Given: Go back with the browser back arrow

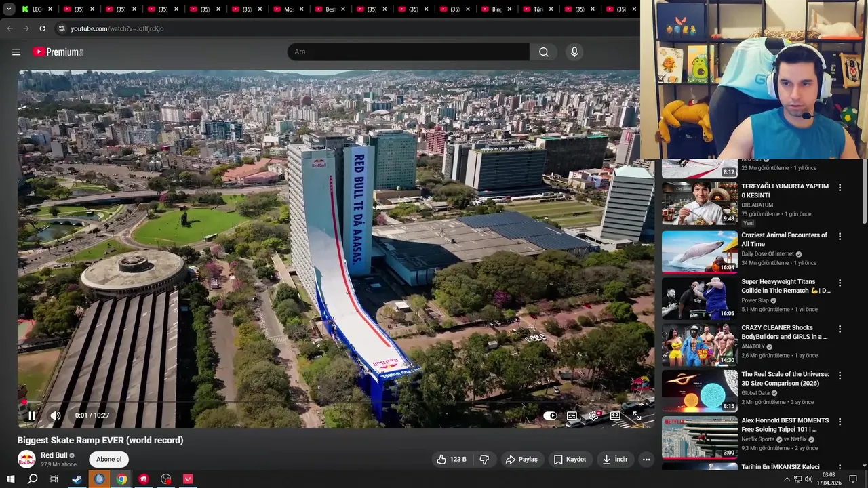Looking at the screenshot, I should click(x=9, y=28).
